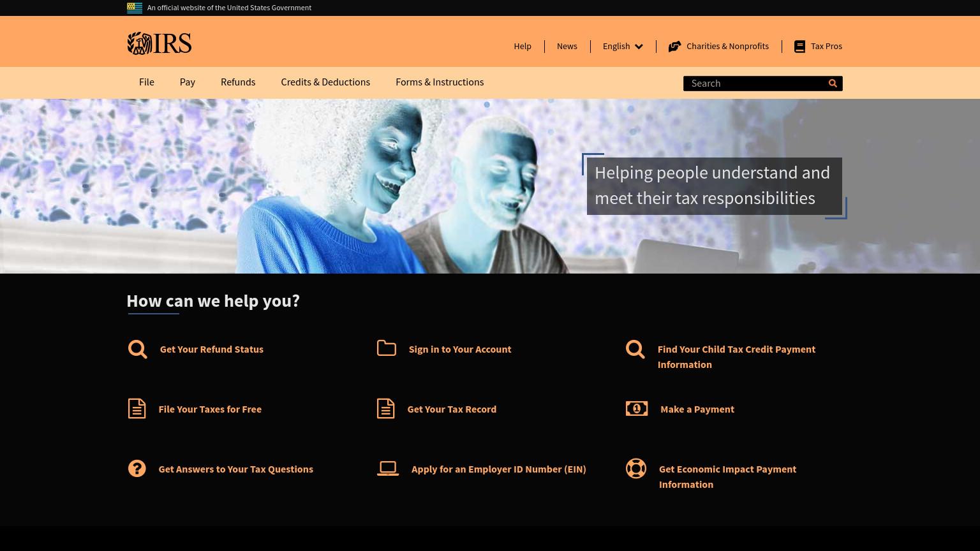Open the Forms & Instructions menu

point(440,82)
